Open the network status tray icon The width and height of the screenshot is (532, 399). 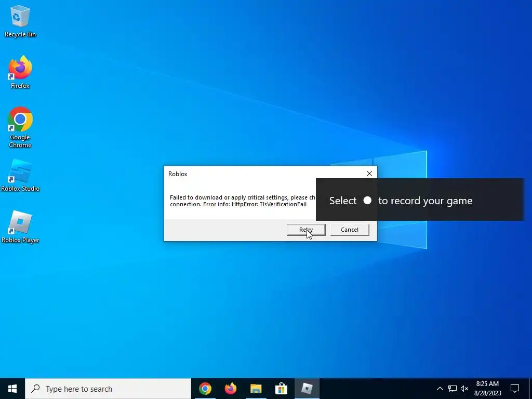[x=453, y=389]
